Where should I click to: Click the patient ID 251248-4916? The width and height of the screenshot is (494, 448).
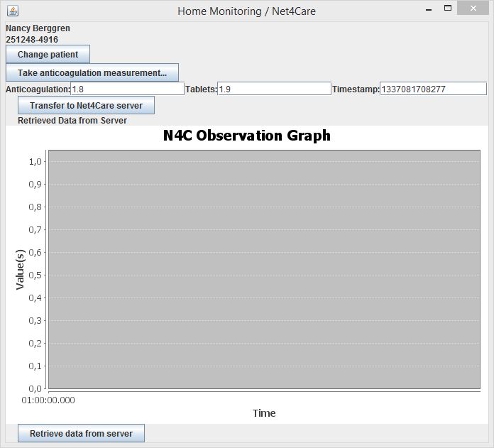(32, 40)
